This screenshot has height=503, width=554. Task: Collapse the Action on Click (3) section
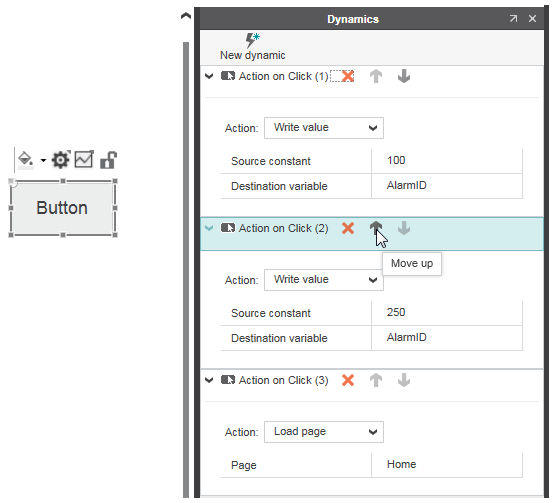[x=209, y=380]
